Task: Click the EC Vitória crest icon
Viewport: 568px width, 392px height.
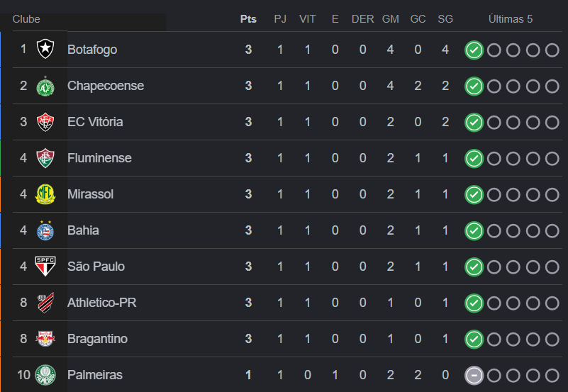Action: coord(45,122)
